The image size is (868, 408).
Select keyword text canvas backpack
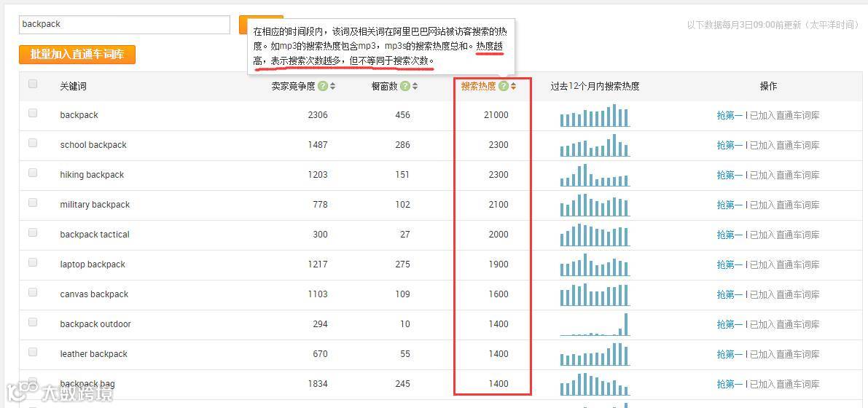[x=94, y=294]
